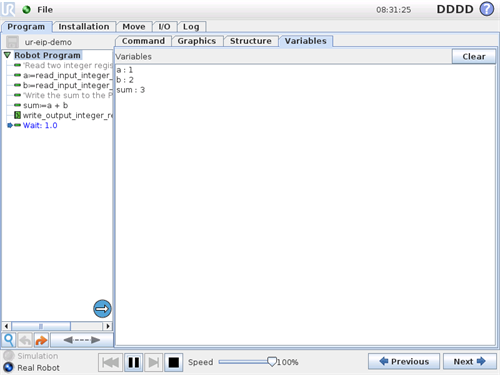
Task: Go to the Previous screen
Action: pyautogui.click(x=404, y=361)
